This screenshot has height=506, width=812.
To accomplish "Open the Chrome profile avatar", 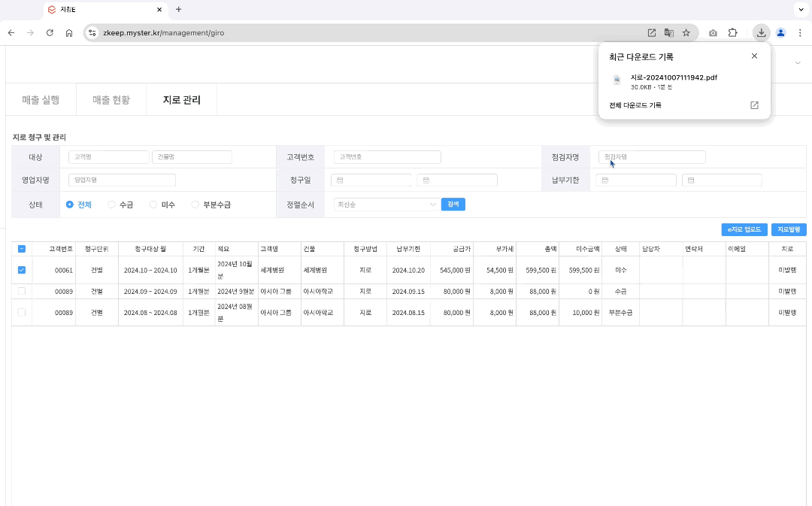I will 780,32.
